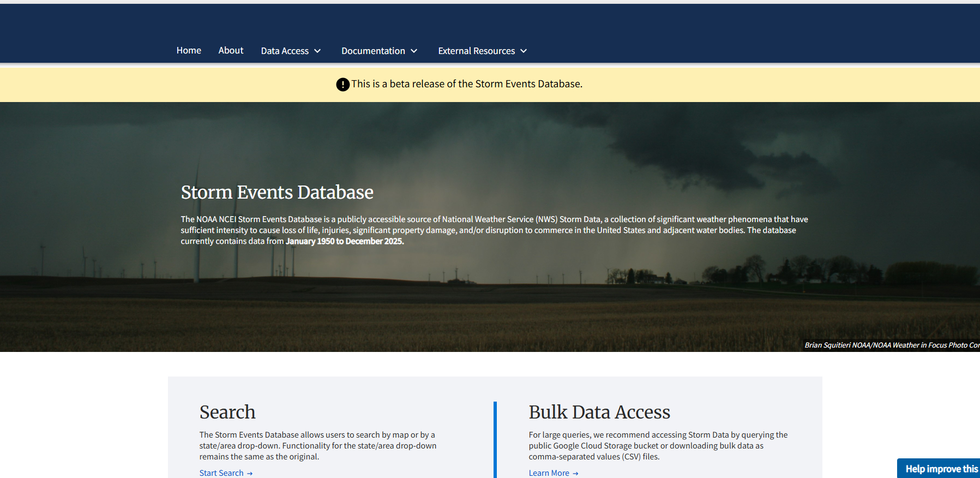Click the beta release notice text
The height and width of the screenshot is (478, 980).
(x=466, y=84)
